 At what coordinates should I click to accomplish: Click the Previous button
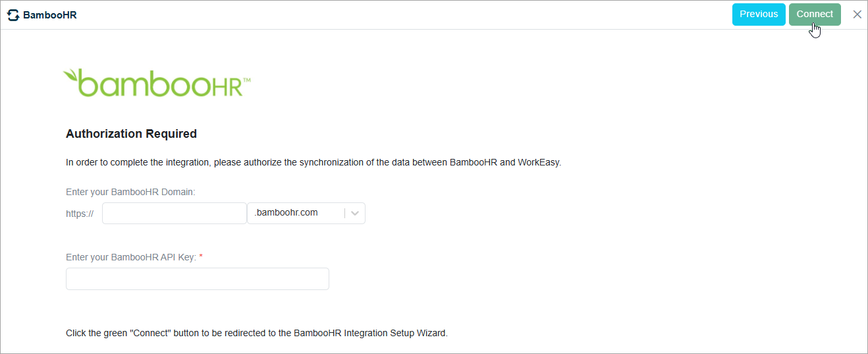coord(759,15)
